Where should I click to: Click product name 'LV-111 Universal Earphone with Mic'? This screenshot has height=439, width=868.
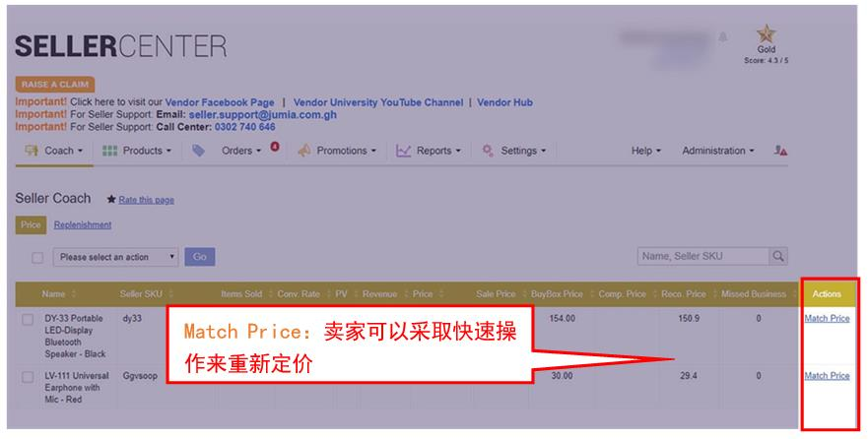click(x=77, y=388)
